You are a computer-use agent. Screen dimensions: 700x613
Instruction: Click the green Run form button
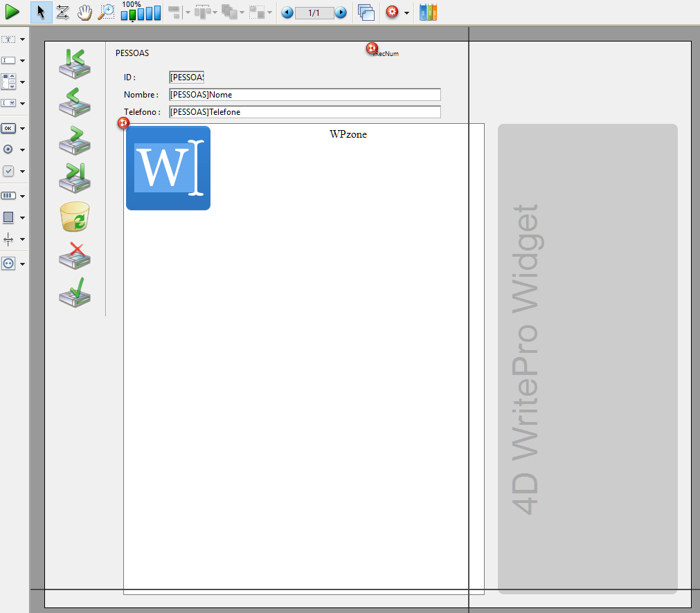pos(12,12)
